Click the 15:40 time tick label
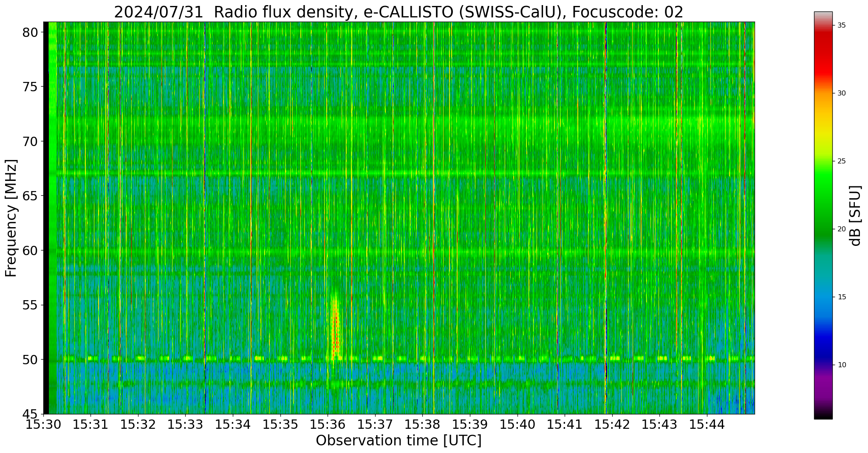This screenshot has width=868, height=453. 517,424
